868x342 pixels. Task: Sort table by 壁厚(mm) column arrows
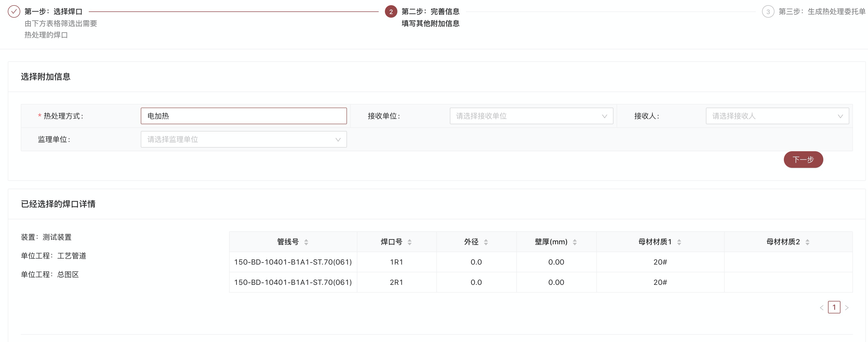point(575,242)
